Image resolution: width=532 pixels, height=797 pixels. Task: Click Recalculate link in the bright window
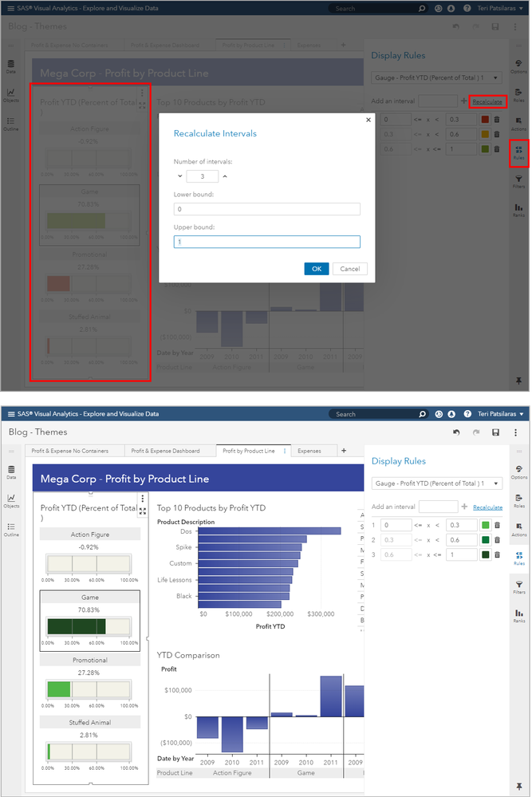(x=488, y=507)
